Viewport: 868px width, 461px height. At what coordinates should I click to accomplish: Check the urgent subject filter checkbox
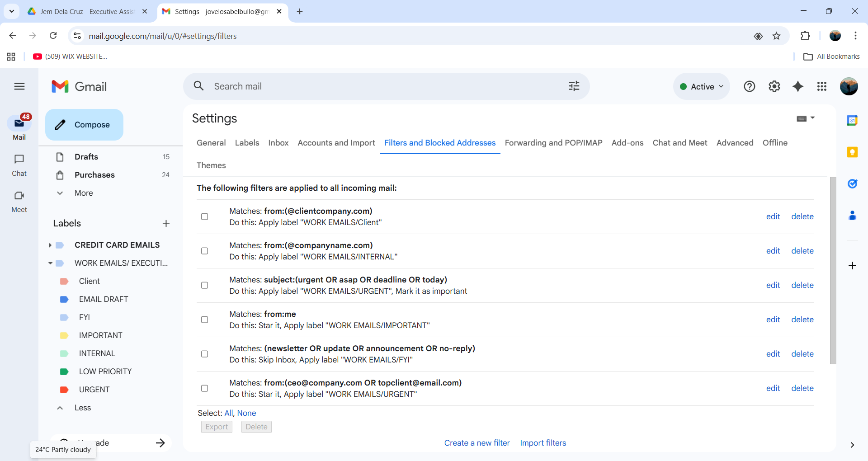click(204, 285)
